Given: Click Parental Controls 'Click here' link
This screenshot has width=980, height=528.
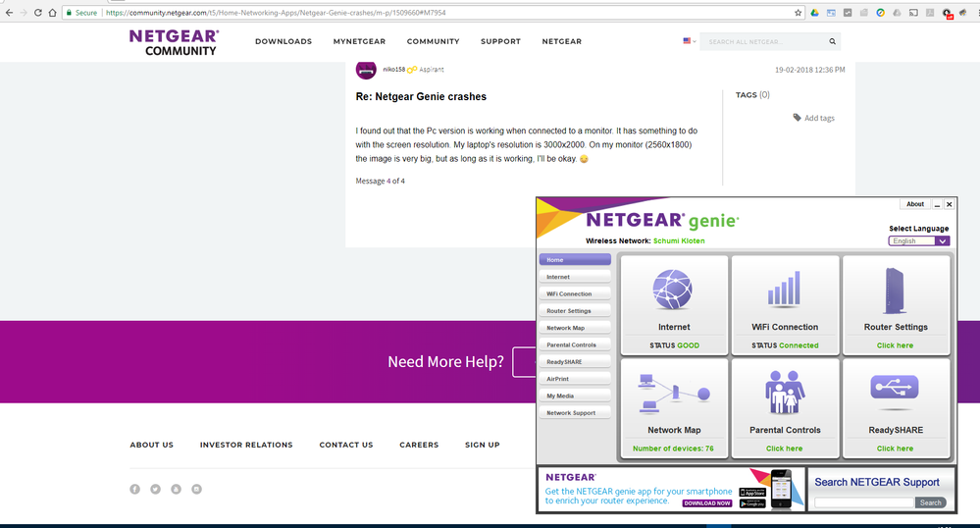Looking at the screenshot, I should [x=785, y=449].
